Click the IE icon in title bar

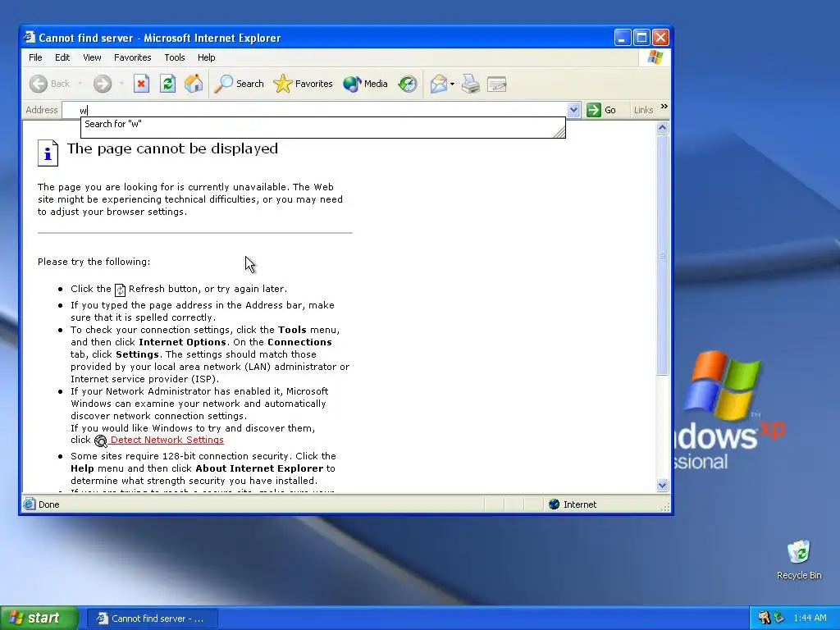(x=30, y=37)
